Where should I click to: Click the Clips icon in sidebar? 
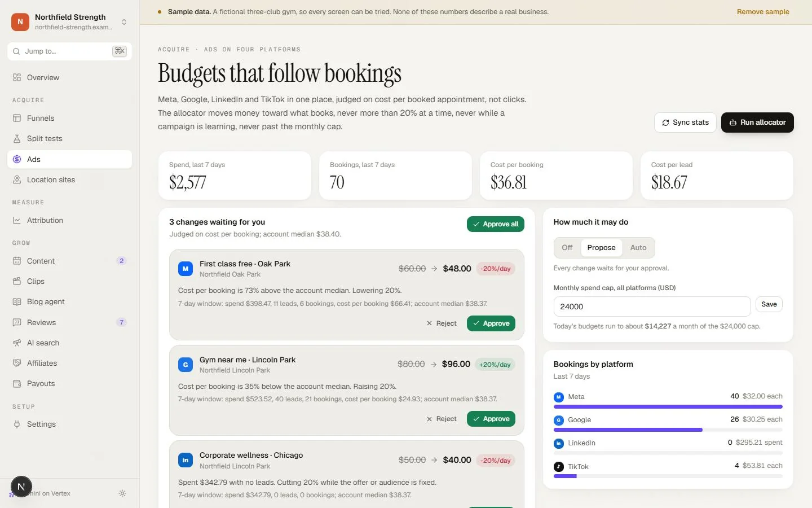[17, 281]
